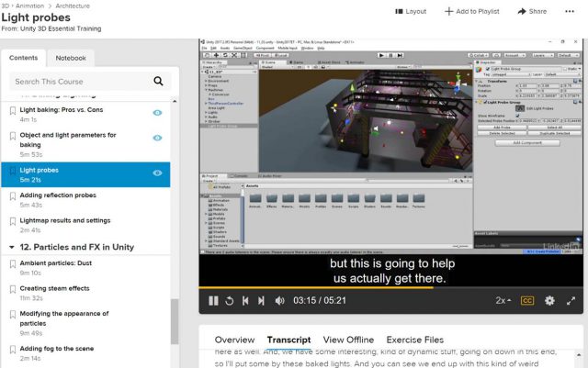The image size is (588, 368).
Task: Click the rewind replay icon
Action: coord(230,300)
